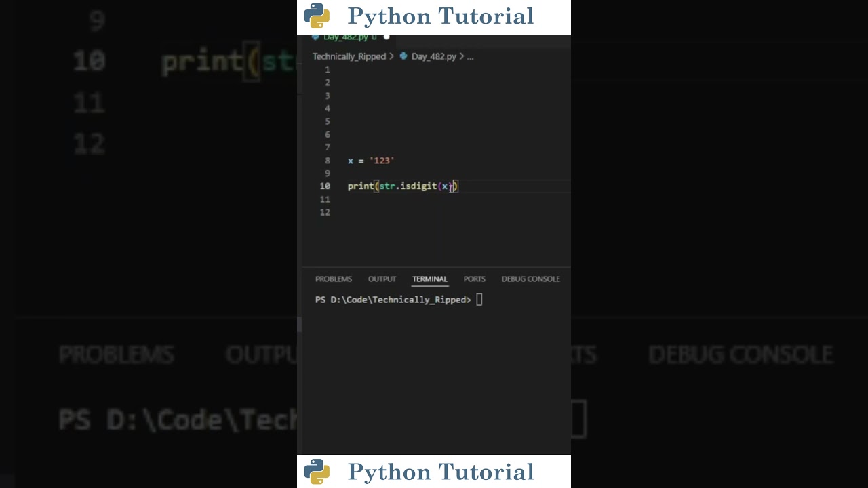Click line number 10 in the gutter
The image size is (868, 488).
pyautogui.click(x=325, y=186)
